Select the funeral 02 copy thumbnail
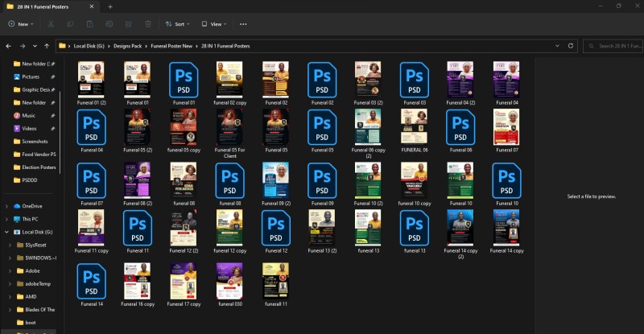Image resolution: width=644 pixels, height=334 pixels. click(229, 80)
